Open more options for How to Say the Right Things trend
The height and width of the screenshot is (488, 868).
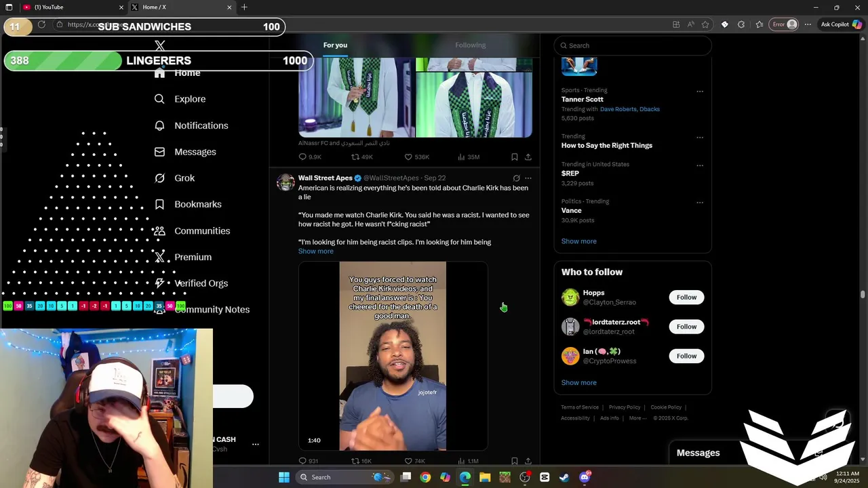coord(700,138)
